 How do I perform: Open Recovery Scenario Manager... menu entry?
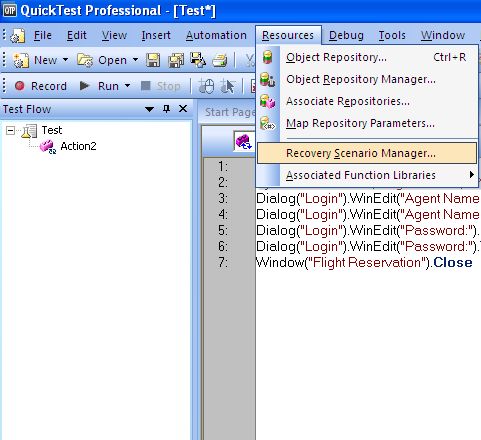click(x=367, y=153)
